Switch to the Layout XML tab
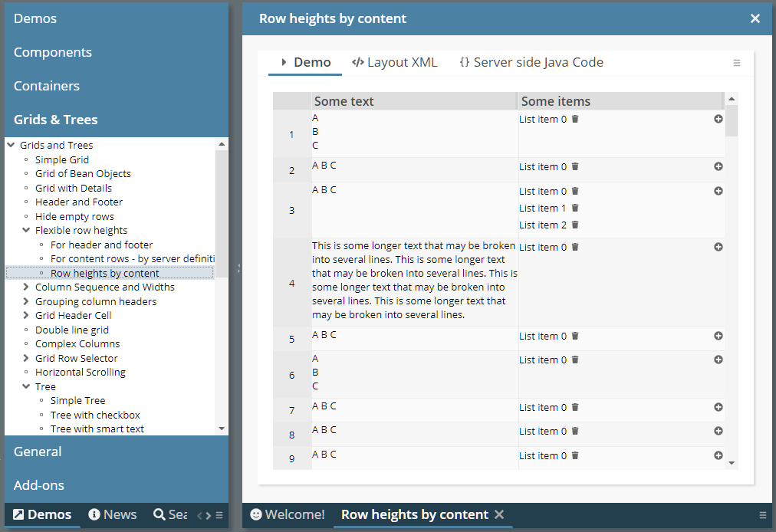 click(395, 63)
